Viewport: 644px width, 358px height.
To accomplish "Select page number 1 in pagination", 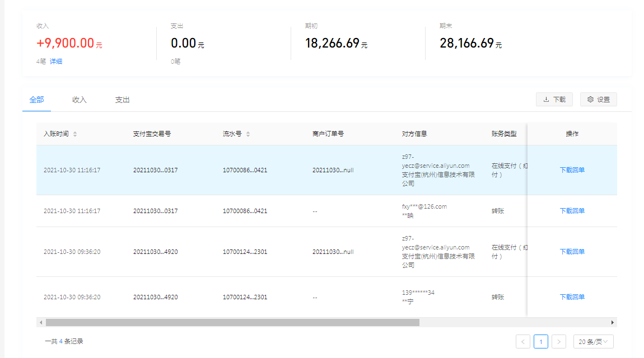I will pyautogui.click(x=540, y=341).
